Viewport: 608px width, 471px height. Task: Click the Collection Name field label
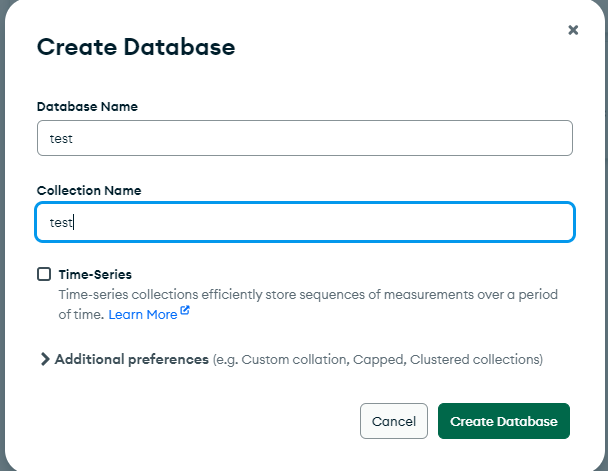89,190
